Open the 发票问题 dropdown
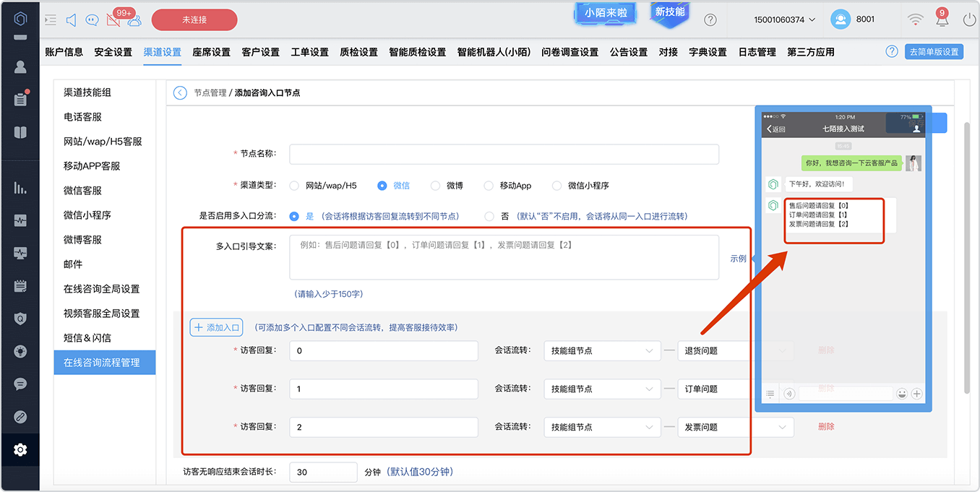 tap(736, 427)
